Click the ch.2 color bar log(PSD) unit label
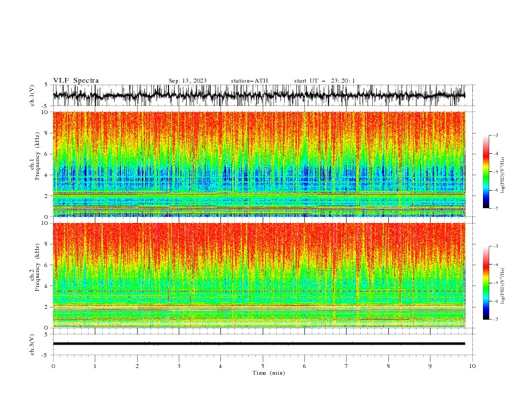 (x=503, y=285)
